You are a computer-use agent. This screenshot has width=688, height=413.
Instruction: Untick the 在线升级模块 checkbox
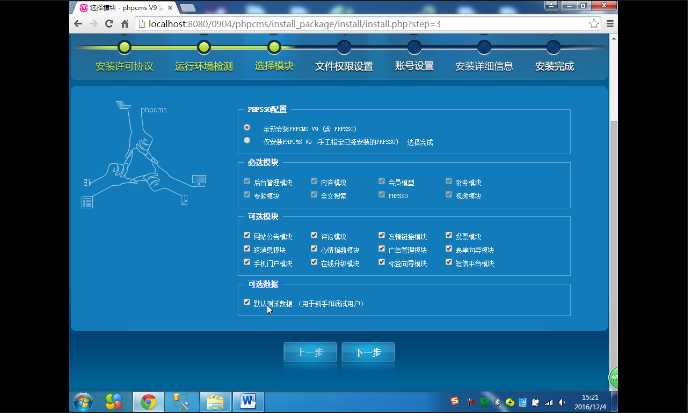tap(314, 262)
